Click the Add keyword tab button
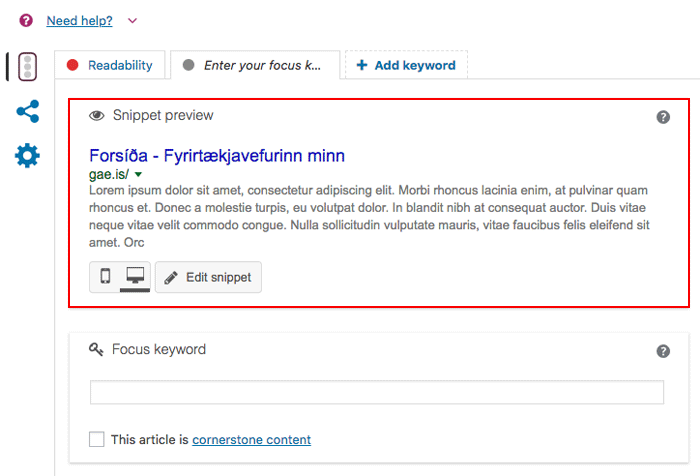700x476 pixels. click(x=406, y=66)
